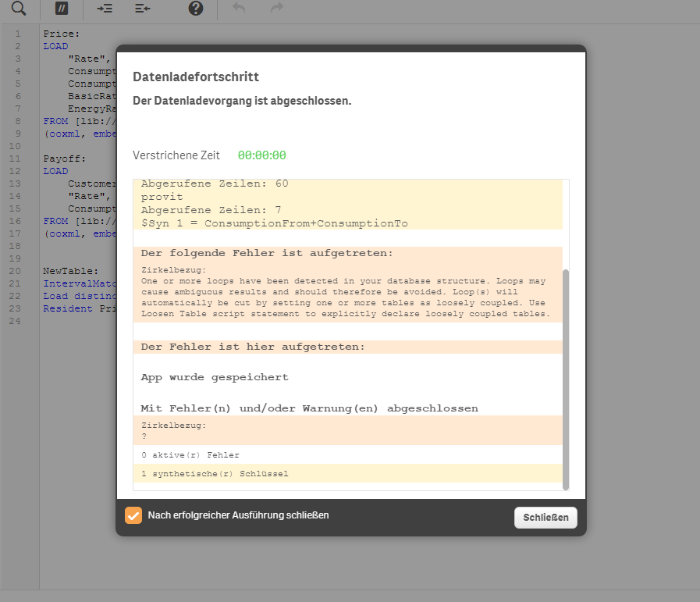Redo edit with the redo arrow
This screenshot has width=700, height=602.
pyautogui.click(x=277, y=8)
